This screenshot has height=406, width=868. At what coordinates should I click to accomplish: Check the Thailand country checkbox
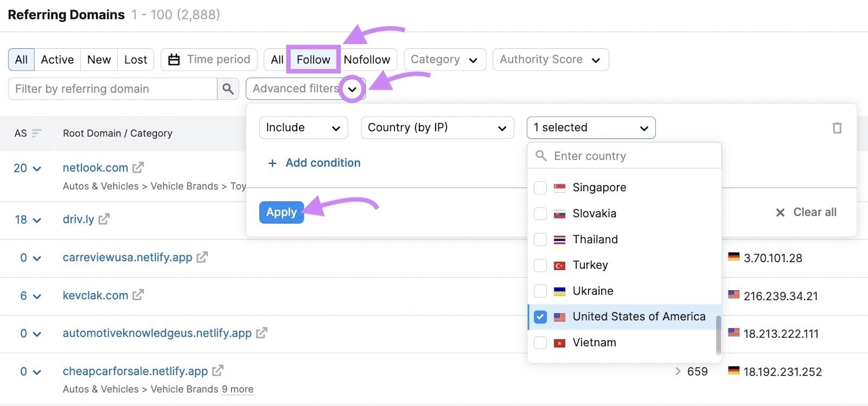click(x=540, y=239)
